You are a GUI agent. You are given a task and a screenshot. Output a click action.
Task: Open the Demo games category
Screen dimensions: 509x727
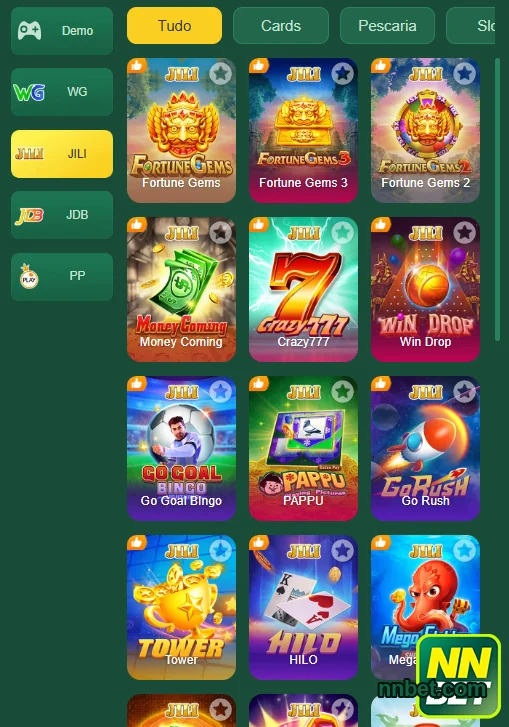point(62,31)
